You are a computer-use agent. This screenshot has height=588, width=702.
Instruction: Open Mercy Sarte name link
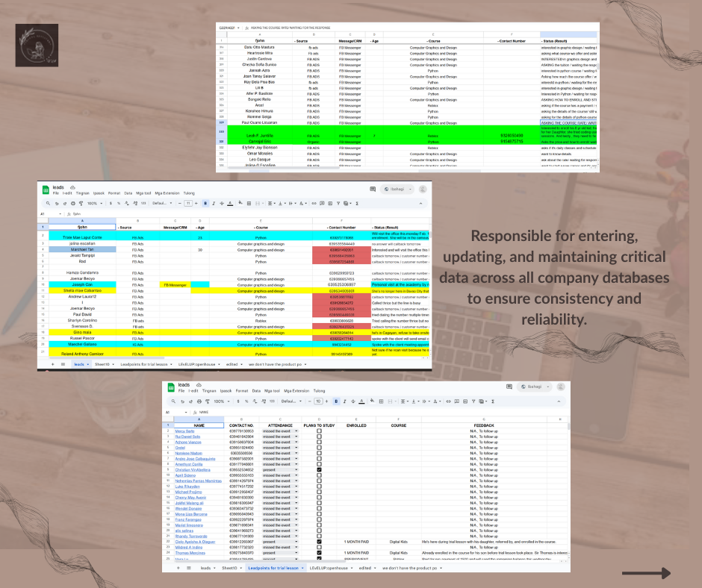pos(185,431)
